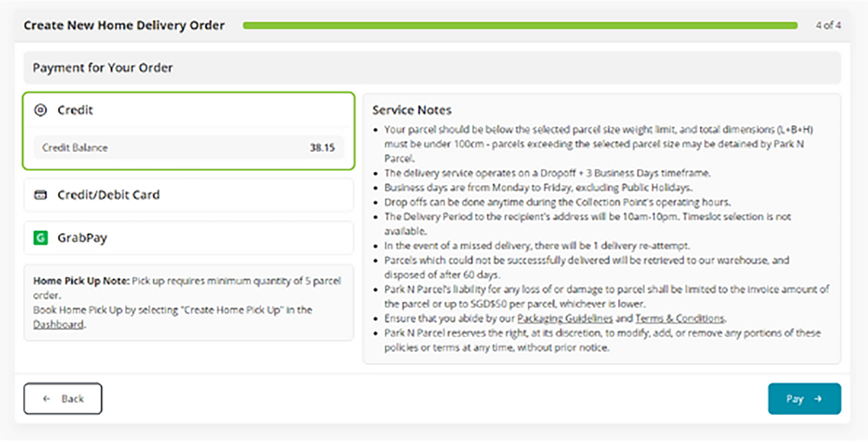This screenshot has width=868, height=442.
Task: Click the green GrabPay logo icon
Action: coord(41,238)
